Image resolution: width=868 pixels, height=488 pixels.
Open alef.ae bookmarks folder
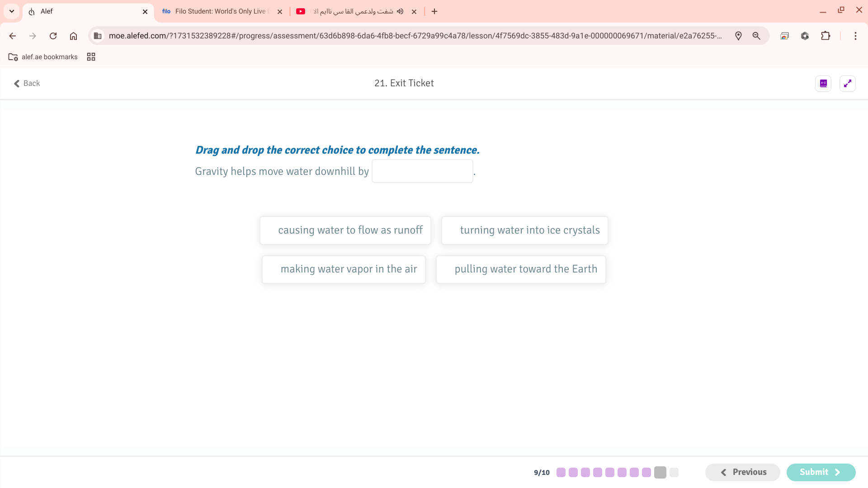[43, 57]
